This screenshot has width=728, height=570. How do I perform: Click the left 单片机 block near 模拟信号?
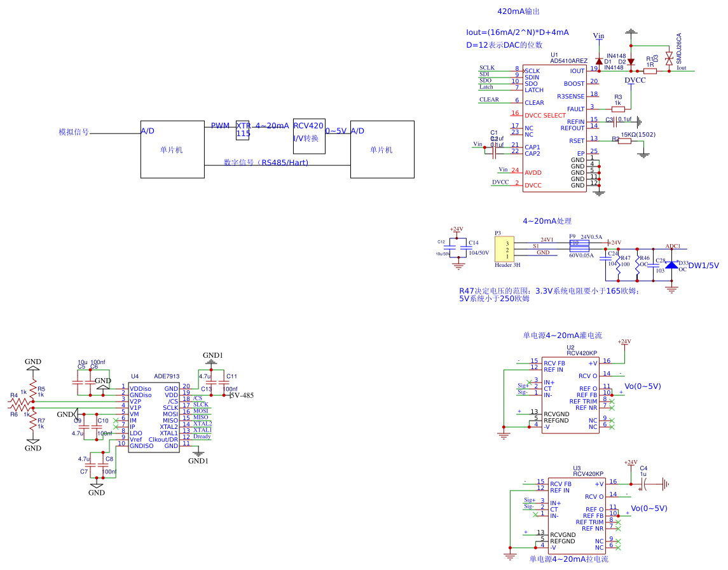coord(172,149)
